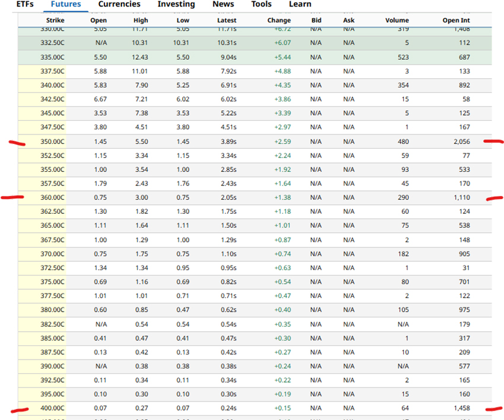Viewport: 504px width, 420px height.
Task: Sort table by Bid column header
Action: point(316,20)
